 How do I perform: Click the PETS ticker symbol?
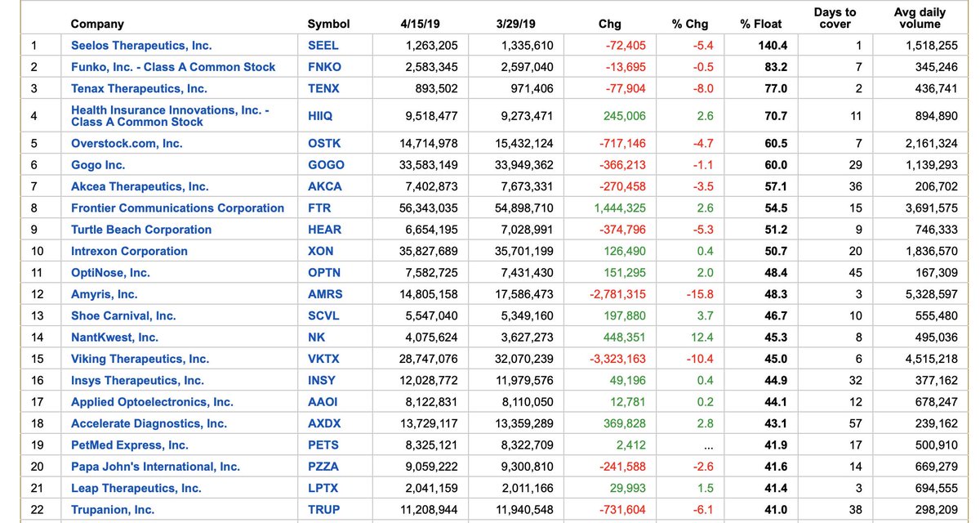323,445
